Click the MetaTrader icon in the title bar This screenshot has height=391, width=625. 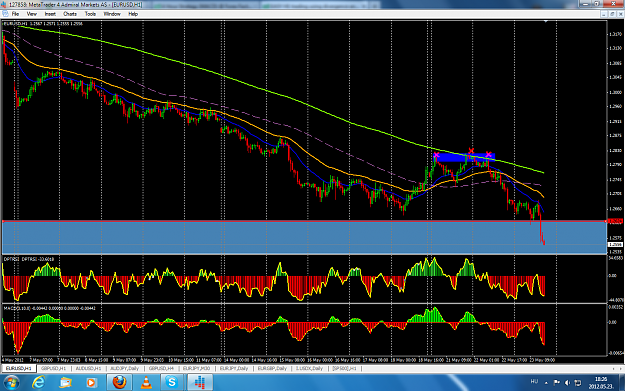click(4, 4)
